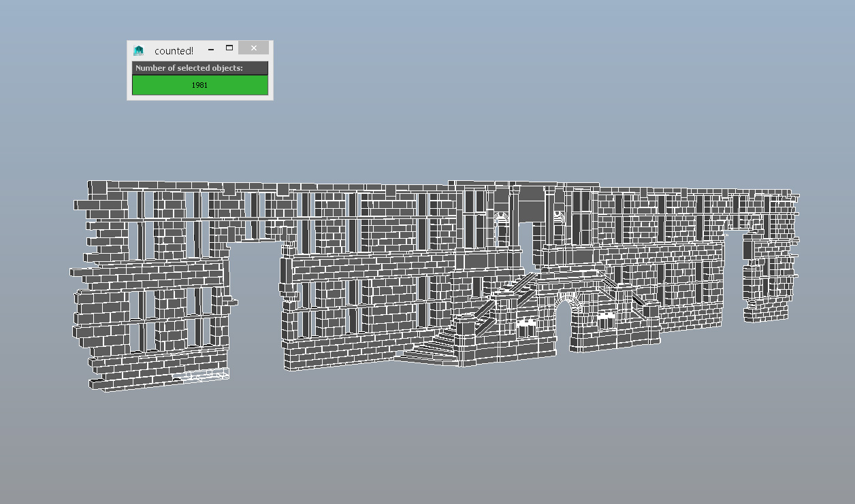Click the green 1981 count field
Image resolution: width=855 pixels, height=504 pixels.
[199, 85]
